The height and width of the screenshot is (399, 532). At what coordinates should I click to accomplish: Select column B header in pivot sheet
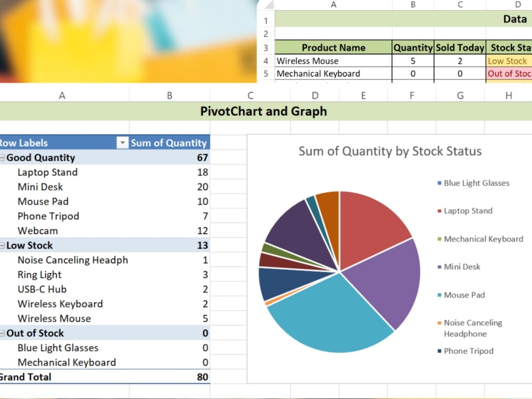[169, 95]
